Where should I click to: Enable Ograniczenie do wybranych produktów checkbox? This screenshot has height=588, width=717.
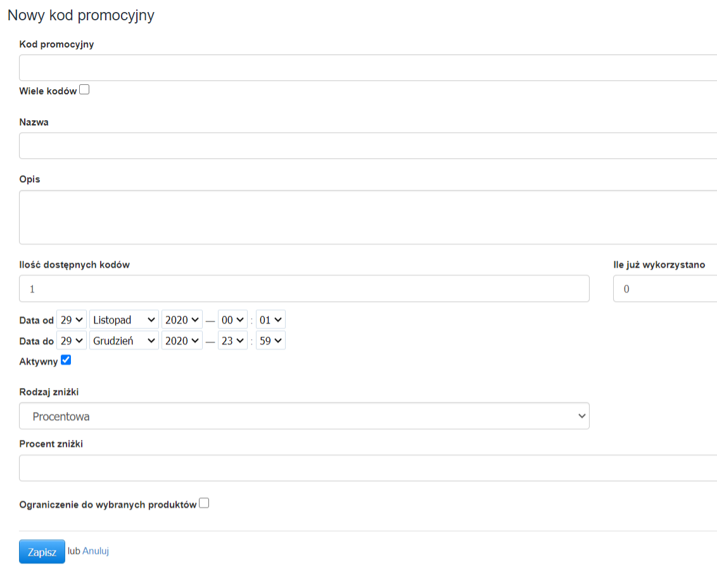204,504
